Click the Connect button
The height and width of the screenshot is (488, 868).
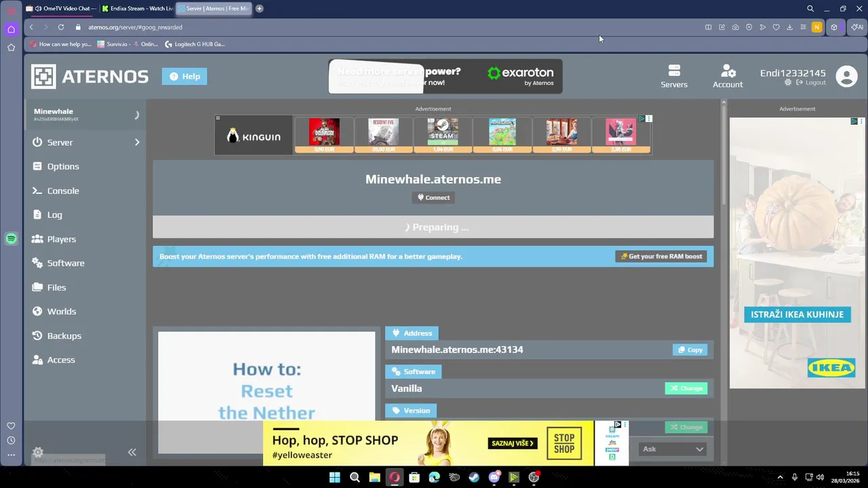[x=433, y=197]
